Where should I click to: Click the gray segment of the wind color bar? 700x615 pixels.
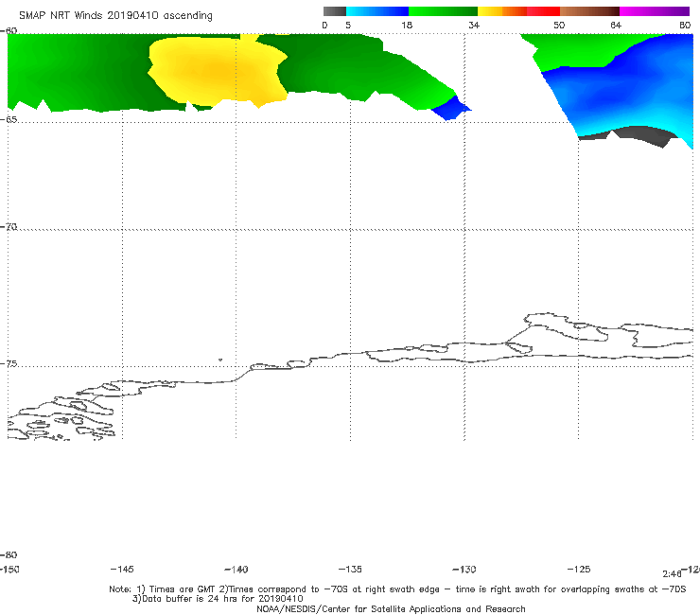335,11
